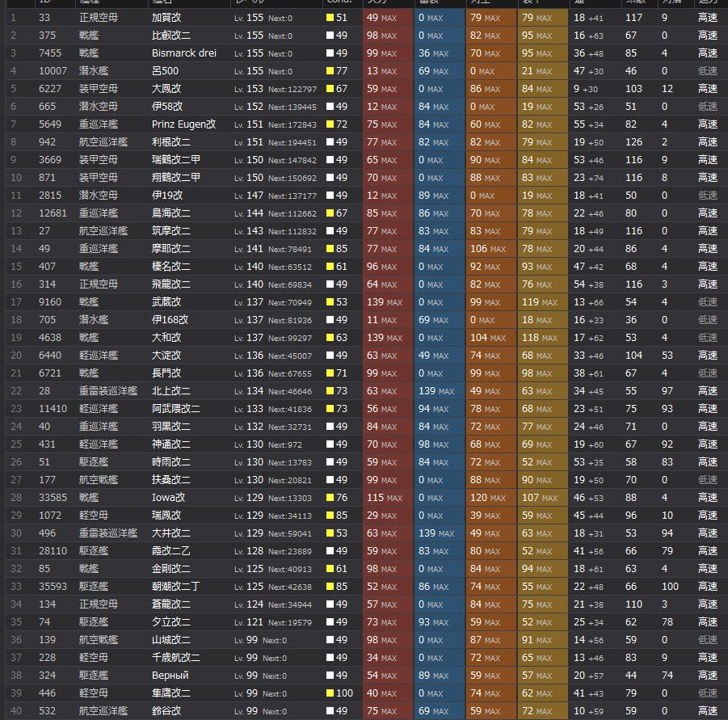
Task: Select the ship name 伊168改
Action: click(170, 320)
